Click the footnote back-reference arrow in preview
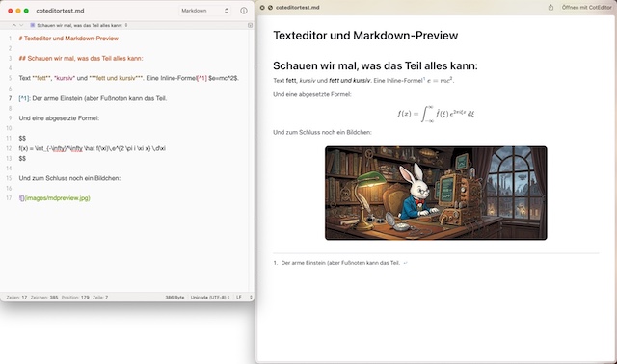617x364 pixels. click(405, 263)
